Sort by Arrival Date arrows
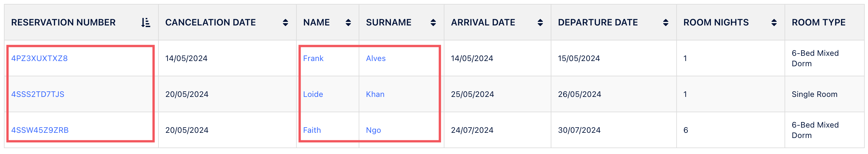 (540, 23)
